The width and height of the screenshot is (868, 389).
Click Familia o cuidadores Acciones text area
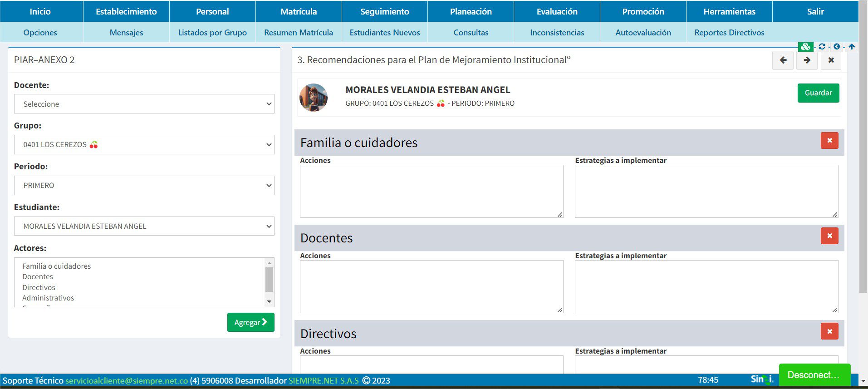pyautogui.click(x=432, y=191)
